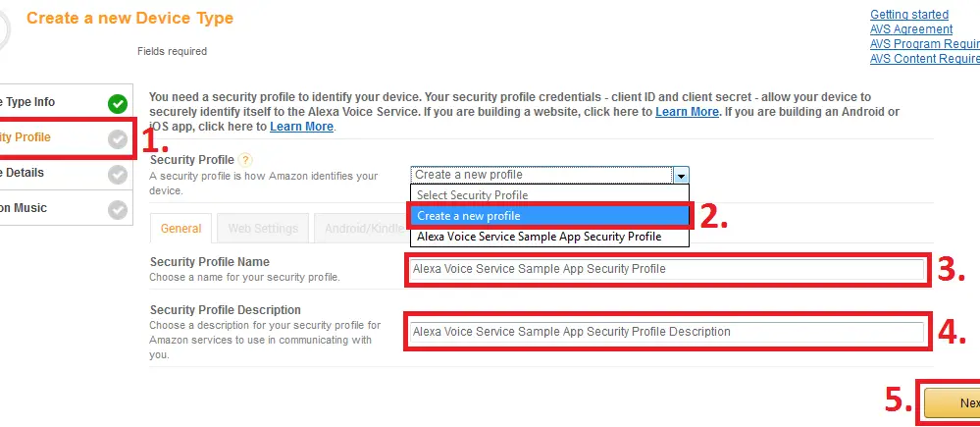Click the gray check icon beside Security Profile step
This screenshot has width=980, height=427.
point(118,139)
